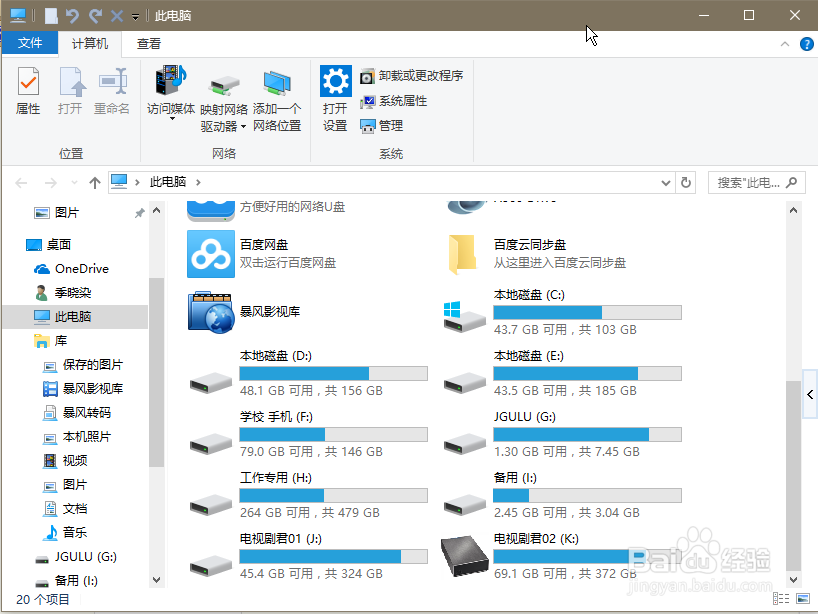Switch to details view icon in status bar
The width and height of the screenshot is (818, 614).
pyautogui.click(x=780, y=598)
